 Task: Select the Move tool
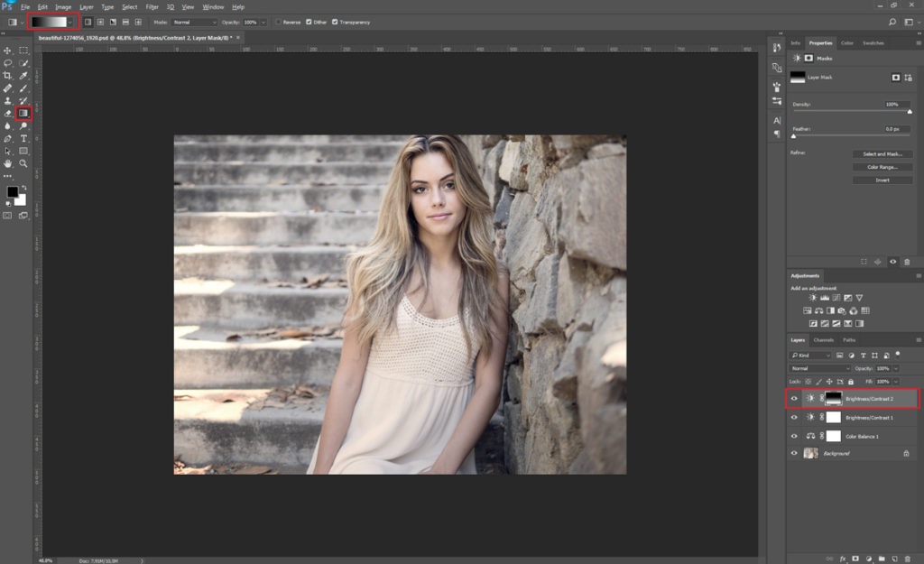click(8, 51)
